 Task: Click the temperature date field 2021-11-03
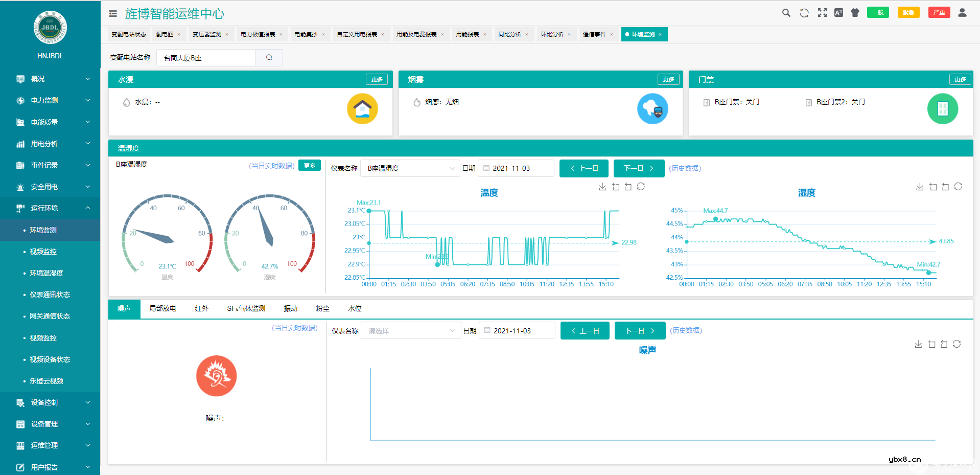point(516,168)
